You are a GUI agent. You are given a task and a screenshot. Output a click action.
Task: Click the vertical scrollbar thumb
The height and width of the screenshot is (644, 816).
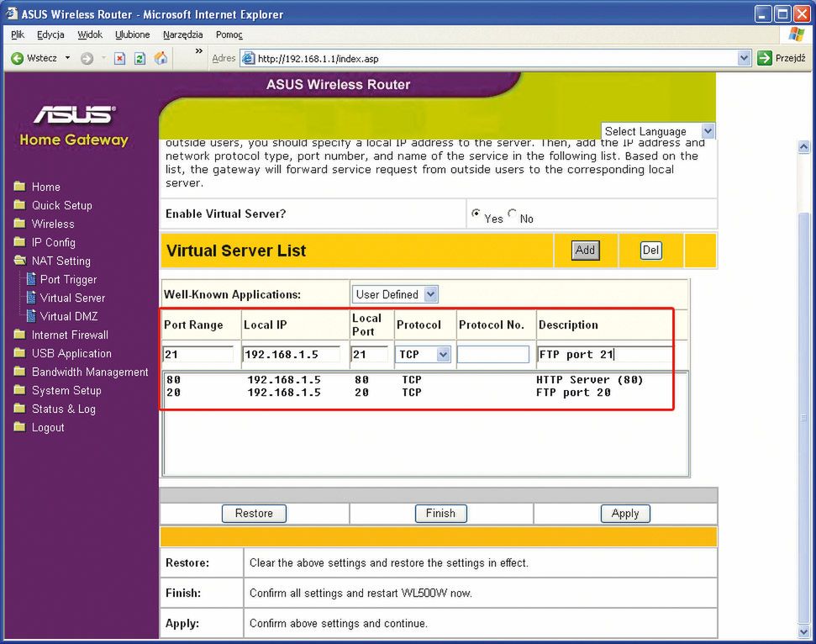pyautogui.click(x=804, y=418)
